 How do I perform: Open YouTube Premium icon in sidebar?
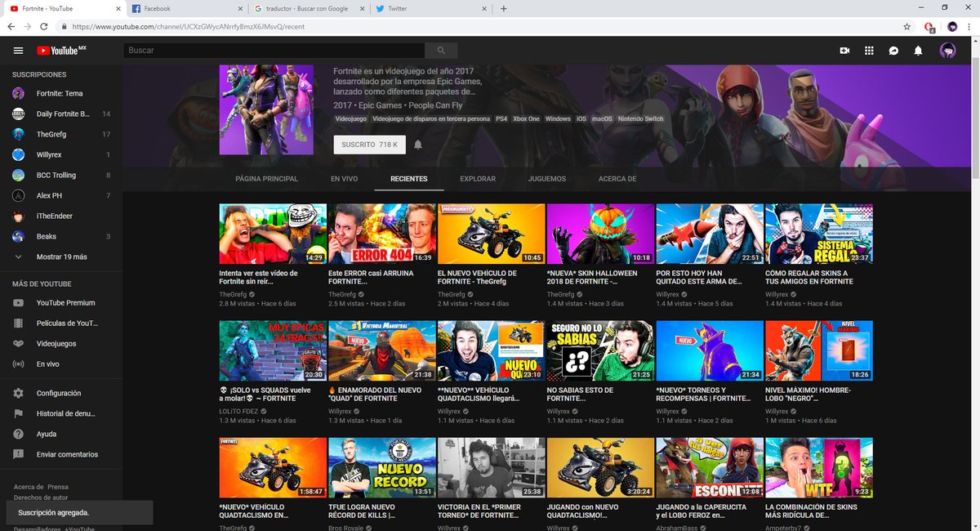[x=19, y=303]
